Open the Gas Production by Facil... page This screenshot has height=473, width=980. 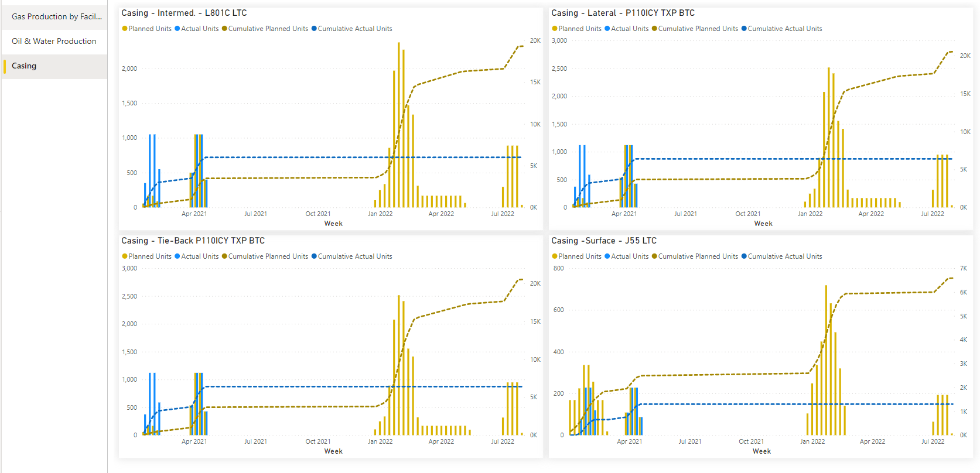[56, 16]
